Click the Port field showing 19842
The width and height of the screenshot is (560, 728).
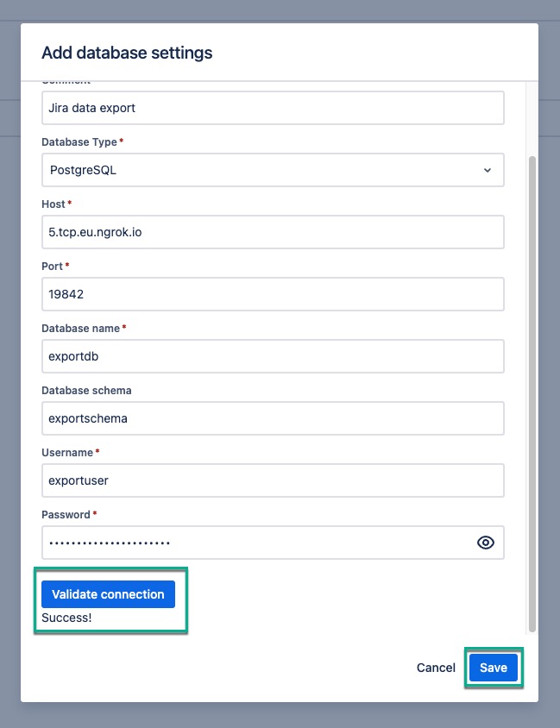273,294
